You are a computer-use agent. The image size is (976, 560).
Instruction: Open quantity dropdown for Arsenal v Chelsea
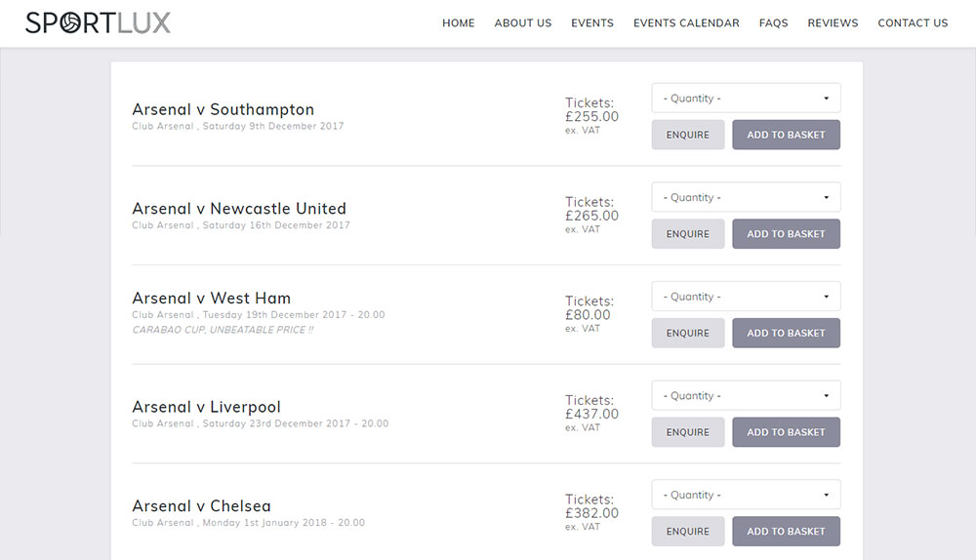pos(746,495)
